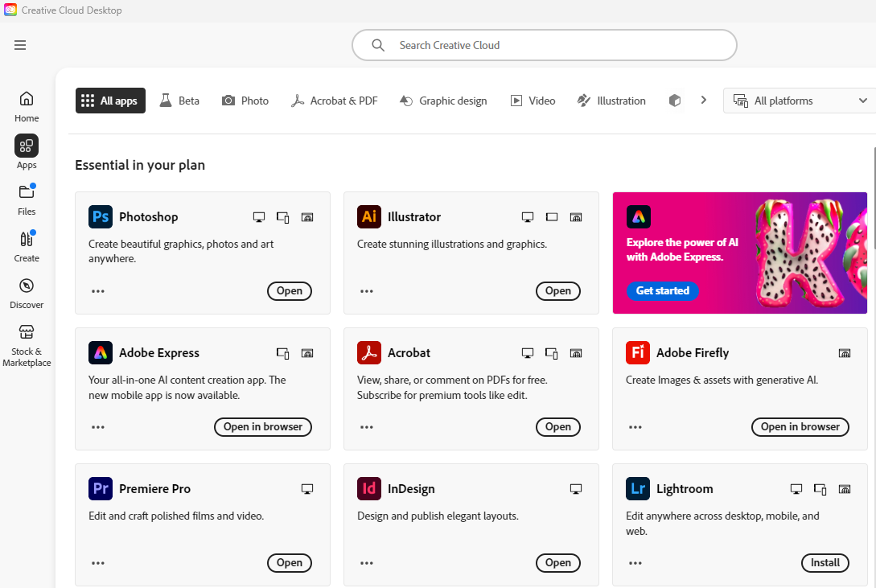
Task: Open Adobe Express in browser
Action: click(263, 426)
